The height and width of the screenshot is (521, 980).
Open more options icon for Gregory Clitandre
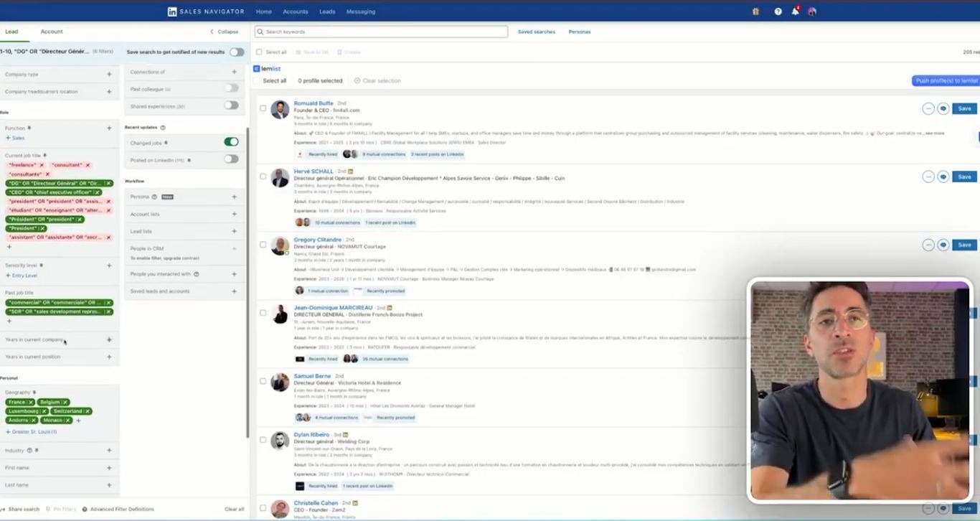(928, 245)
